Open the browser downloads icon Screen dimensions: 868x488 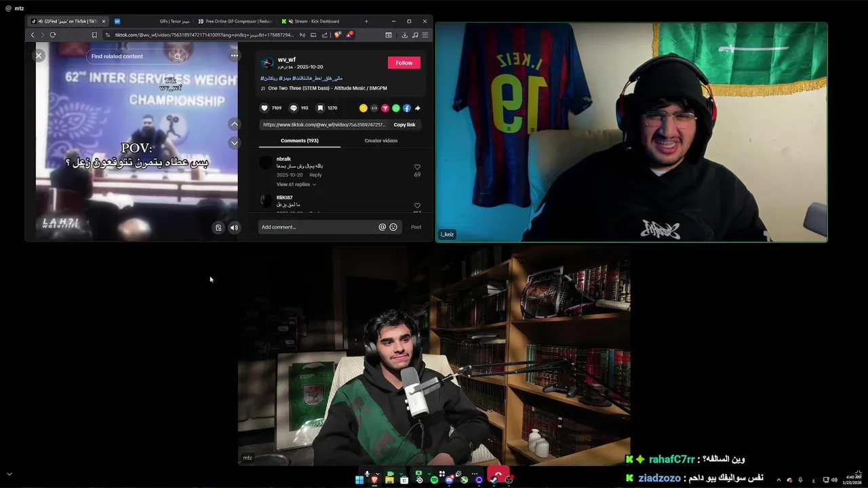coord(405,35)
